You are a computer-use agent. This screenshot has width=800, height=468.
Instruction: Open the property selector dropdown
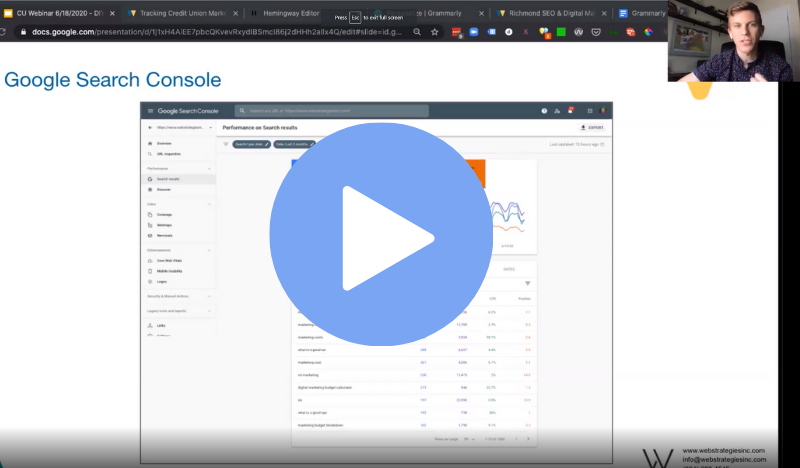click(x=179, y=128)
